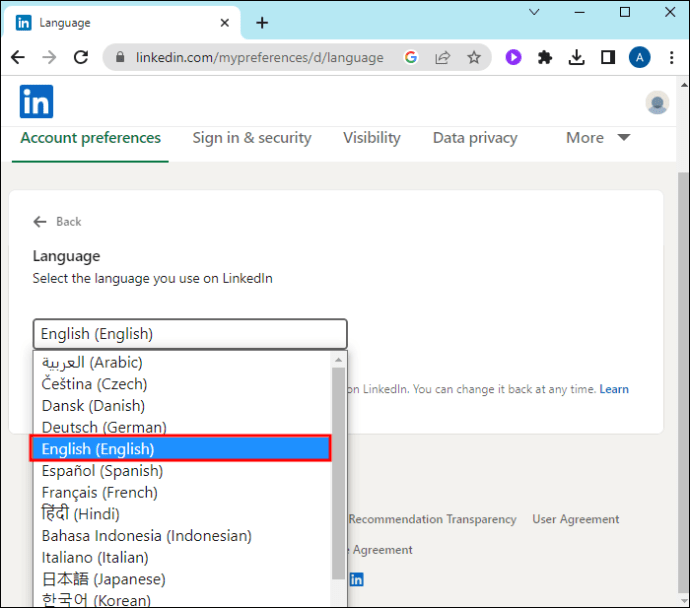The height and width of the screenshot is (608, 690).
Task: Click the address bar URL
Action: click(260, 58)
